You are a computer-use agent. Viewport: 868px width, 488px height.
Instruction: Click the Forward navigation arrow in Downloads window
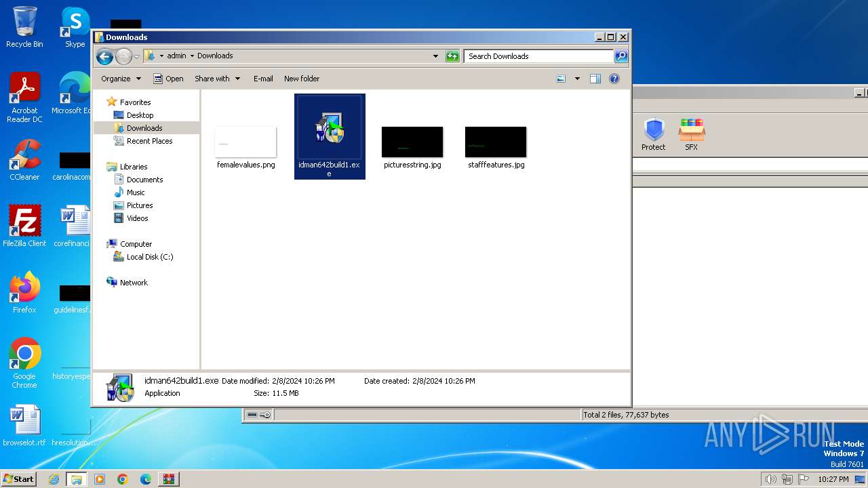pyautogui.click(x=123, y=56)
